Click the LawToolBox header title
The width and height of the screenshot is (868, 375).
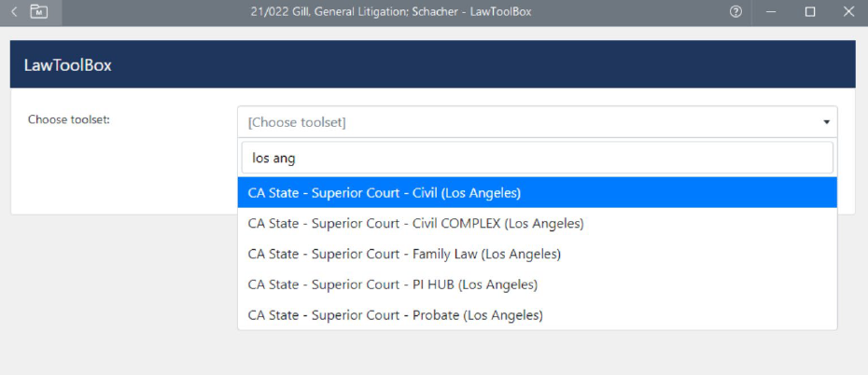(67, 65)
